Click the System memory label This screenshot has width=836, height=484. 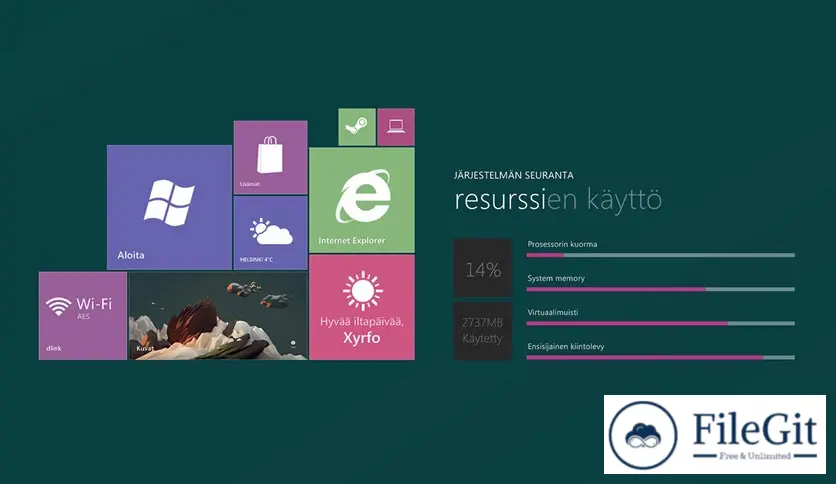(x=556, y=278)
